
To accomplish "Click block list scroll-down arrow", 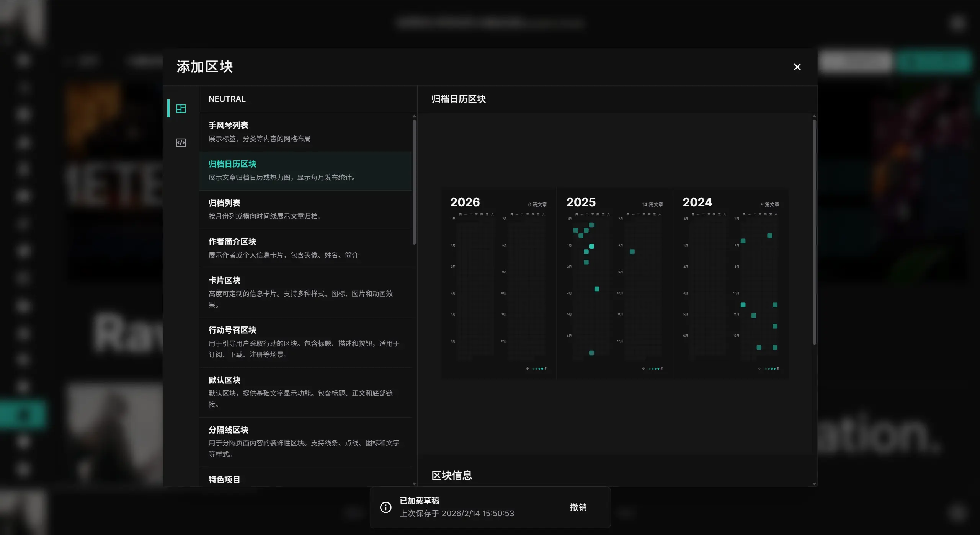I will [x=414, y=484].
